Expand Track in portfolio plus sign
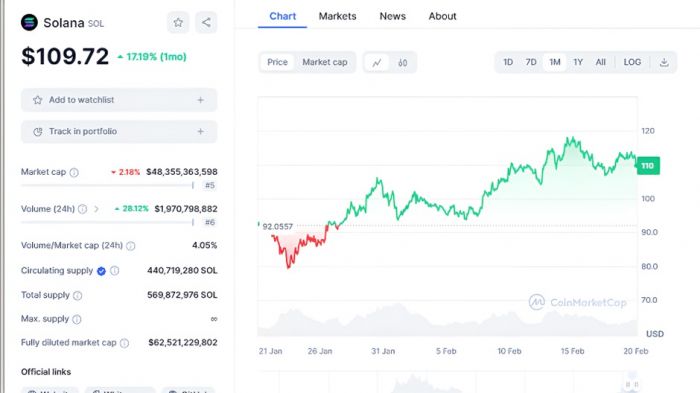The height and width of the screenshot is (393, 700). (x=200, y=131)
